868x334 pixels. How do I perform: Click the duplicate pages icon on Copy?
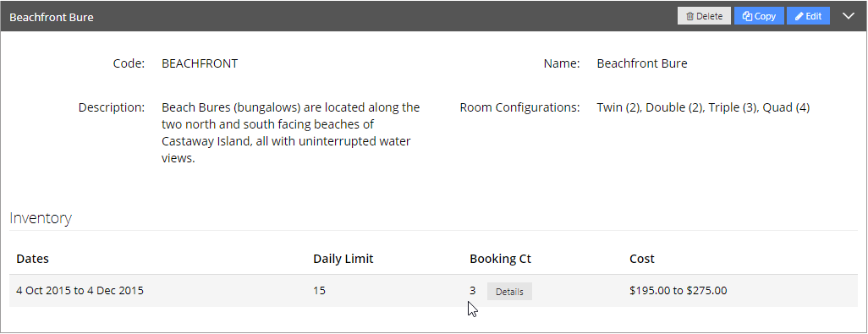(747, 17)
